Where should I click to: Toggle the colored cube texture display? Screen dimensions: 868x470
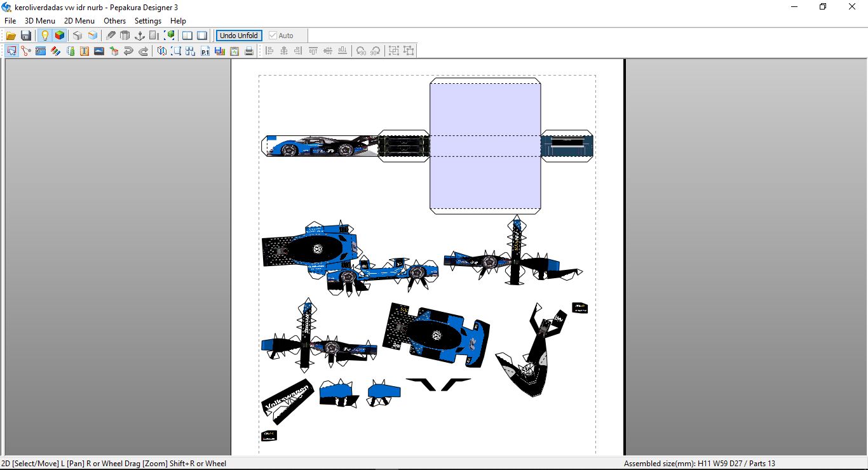[59, 36]
